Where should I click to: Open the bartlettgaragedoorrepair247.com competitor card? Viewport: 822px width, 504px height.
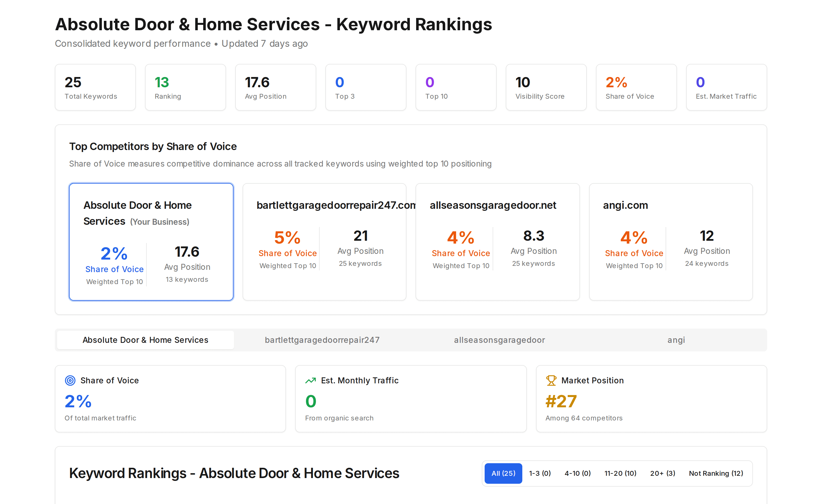click(324, 242)
